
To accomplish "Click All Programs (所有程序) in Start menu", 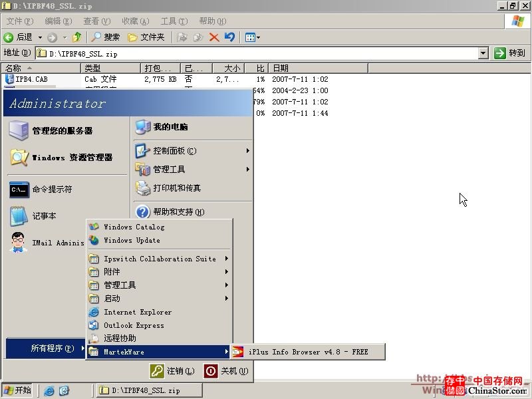I will [x=46, y=348].
